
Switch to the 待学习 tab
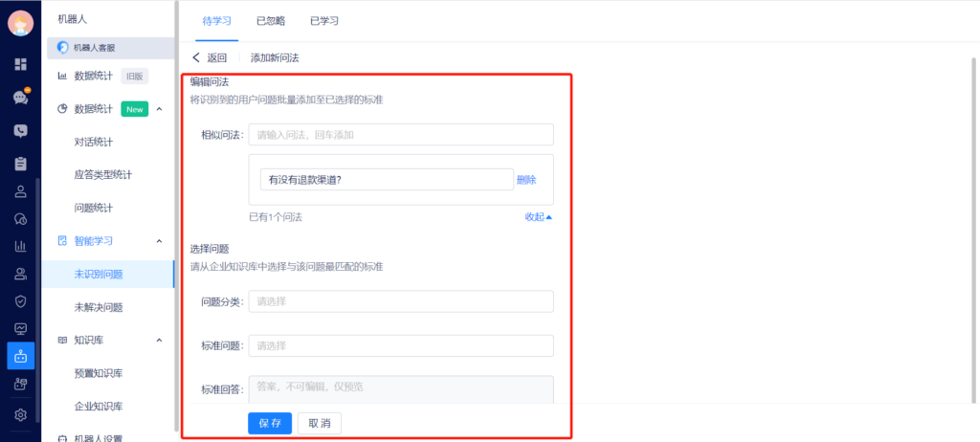217,21
